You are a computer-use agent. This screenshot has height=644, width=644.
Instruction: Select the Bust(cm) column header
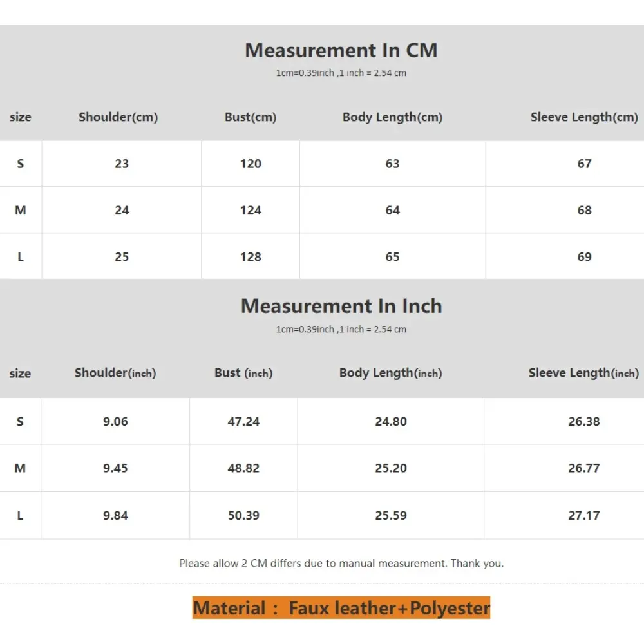coord(250,117)
